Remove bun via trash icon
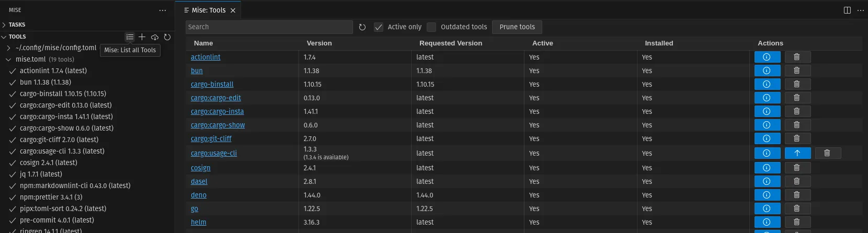This screenshot has width=868, height=233. point(797,71)
